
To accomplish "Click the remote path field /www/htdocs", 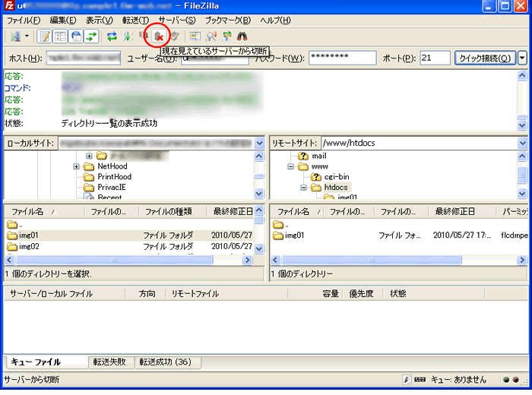I will [419, 143].
